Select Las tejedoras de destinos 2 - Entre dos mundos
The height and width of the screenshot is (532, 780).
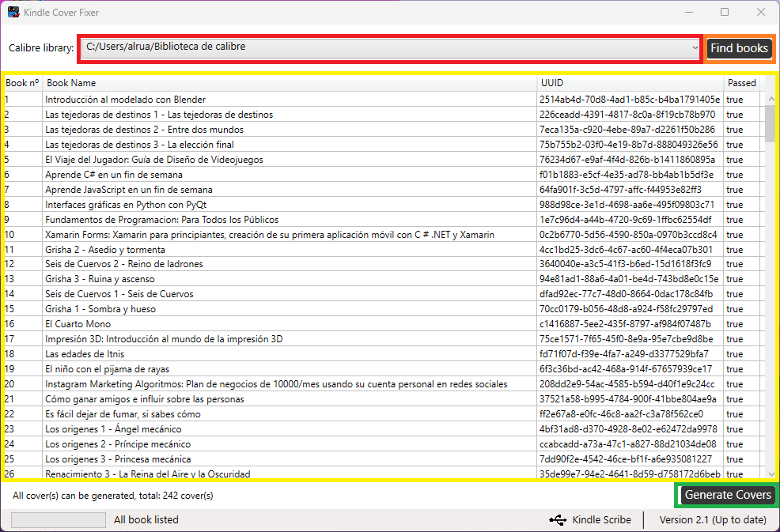pos(382,130)
